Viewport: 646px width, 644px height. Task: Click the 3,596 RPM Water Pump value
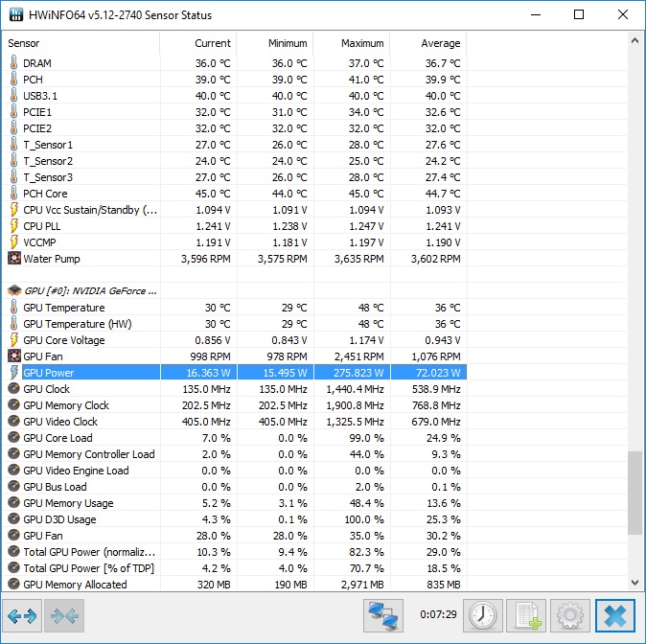[x=205, y=259]
